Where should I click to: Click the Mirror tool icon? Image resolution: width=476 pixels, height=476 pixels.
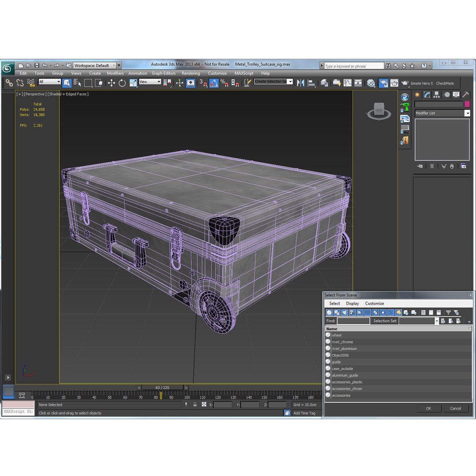(301, 82)
